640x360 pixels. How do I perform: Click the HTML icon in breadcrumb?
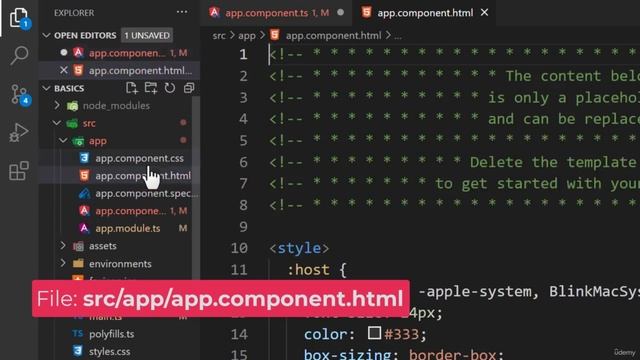point(275,35)
